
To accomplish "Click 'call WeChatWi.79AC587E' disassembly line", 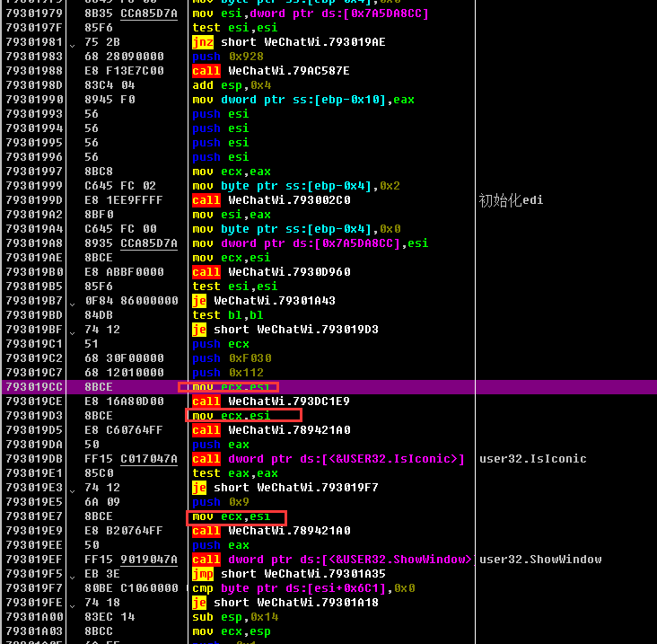I will pos(271,71).
